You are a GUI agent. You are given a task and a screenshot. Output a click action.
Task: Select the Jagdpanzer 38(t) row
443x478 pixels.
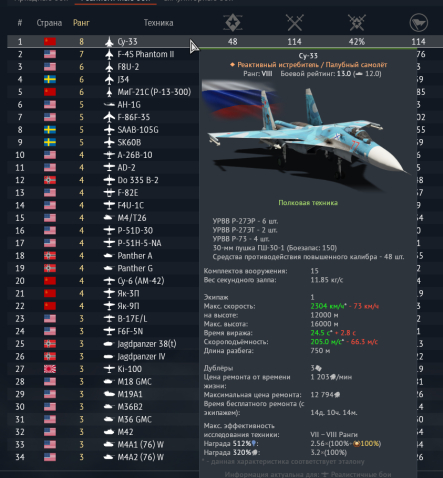[103, 344]
